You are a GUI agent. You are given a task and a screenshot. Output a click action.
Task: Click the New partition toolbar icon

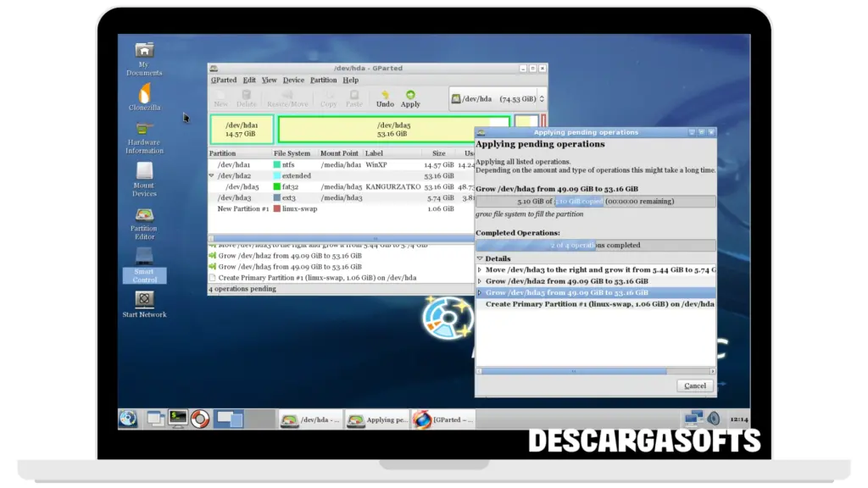(221, 98)
